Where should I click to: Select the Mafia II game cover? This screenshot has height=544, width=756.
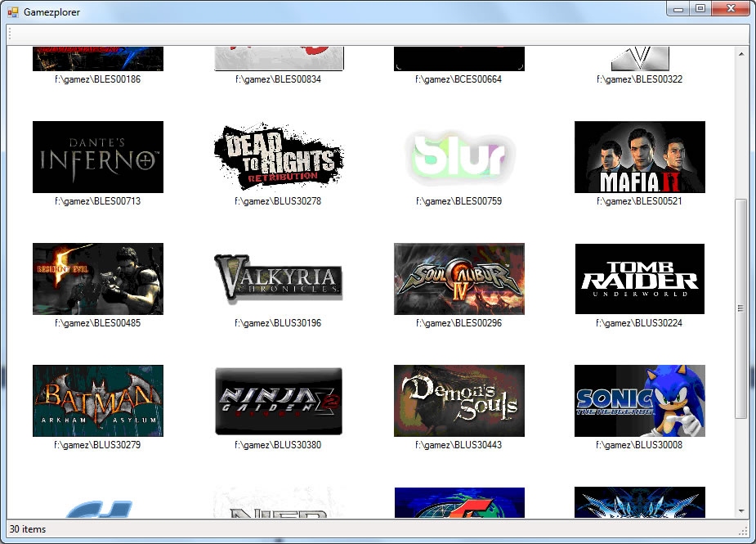[640, 157]
